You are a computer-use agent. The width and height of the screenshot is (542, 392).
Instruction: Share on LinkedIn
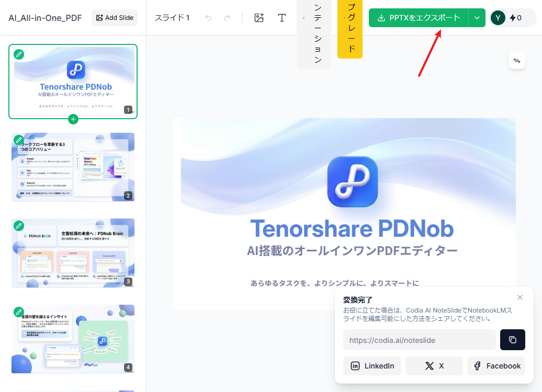pos(372,366)
